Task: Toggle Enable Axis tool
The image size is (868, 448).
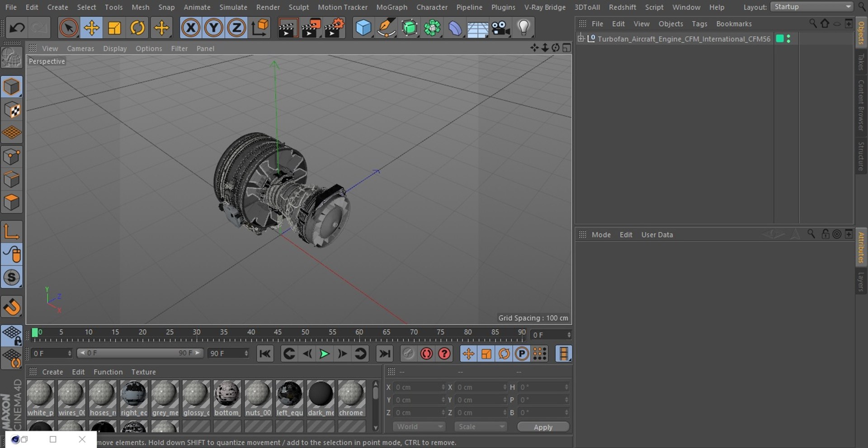Action: [12, 231]
